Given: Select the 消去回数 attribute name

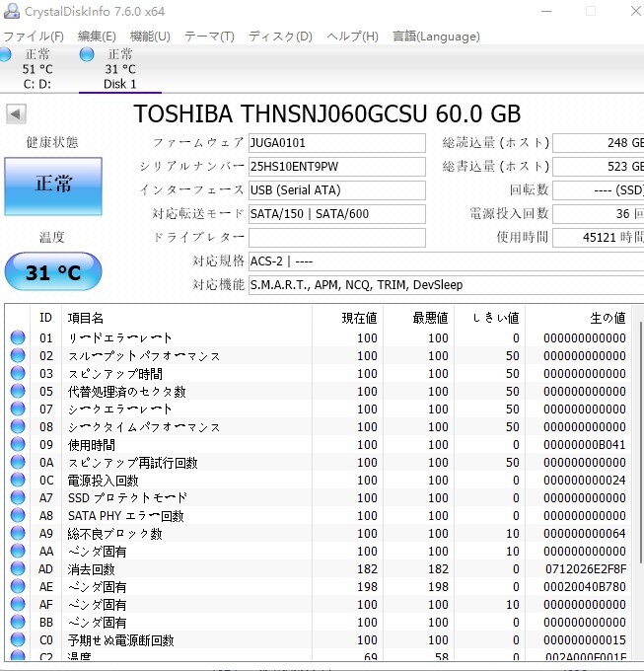Looking at the screenshot, I should (91, 569).
